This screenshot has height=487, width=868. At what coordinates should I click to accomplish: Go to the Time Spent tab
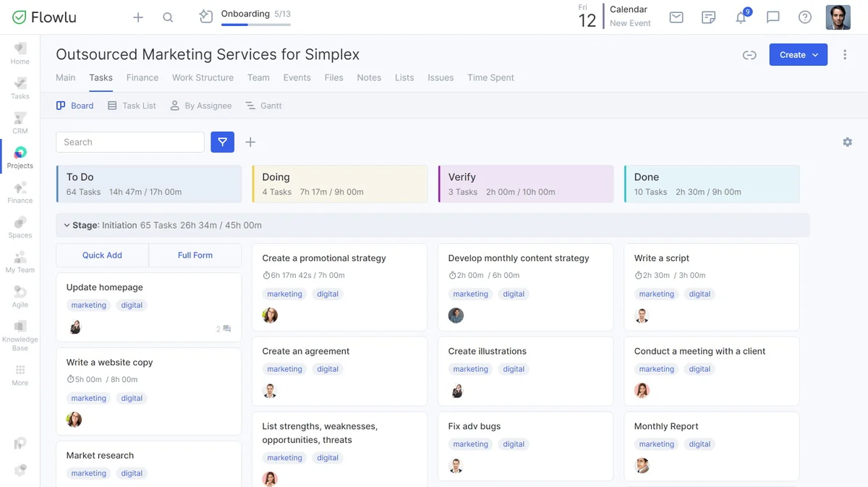pyautogui.click(x=490, y=77)
